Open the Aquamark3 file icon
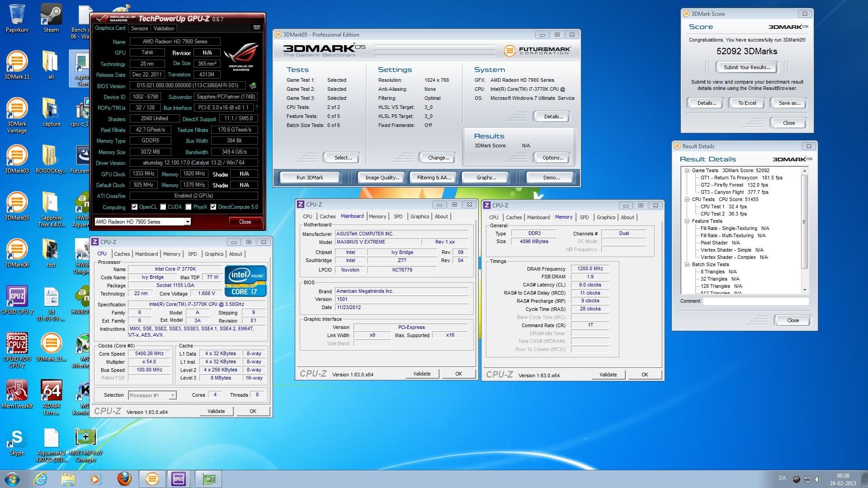 [x=51, y=444]
